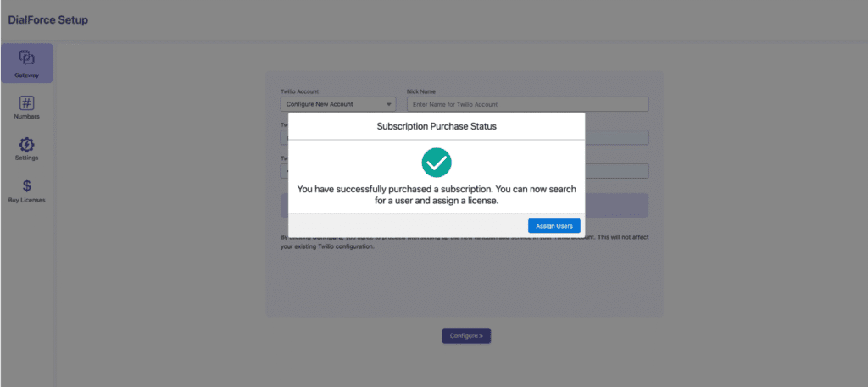This screenshot has width=868, height=387.
Task: Expand the Configure New Account dropdown arrow
Action: click(389, 104)
